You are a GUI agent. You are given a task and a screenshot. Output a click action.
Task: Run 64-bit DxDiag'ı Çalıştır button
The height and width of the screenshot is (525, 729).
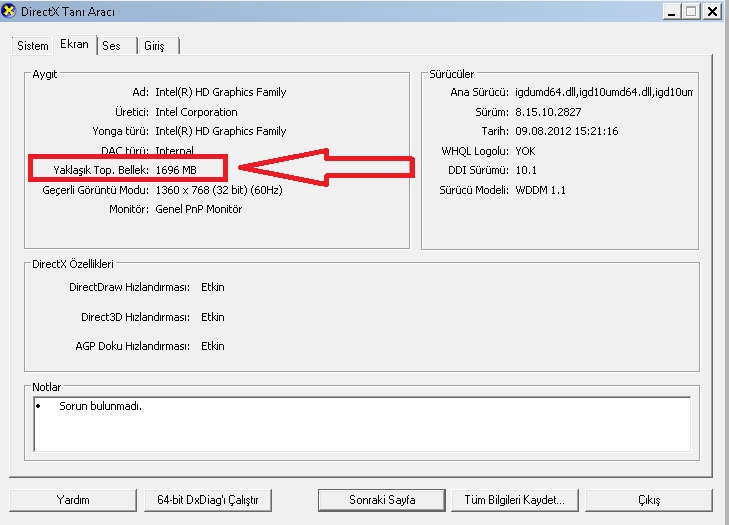pyautogui.click(x=208, y=500)
